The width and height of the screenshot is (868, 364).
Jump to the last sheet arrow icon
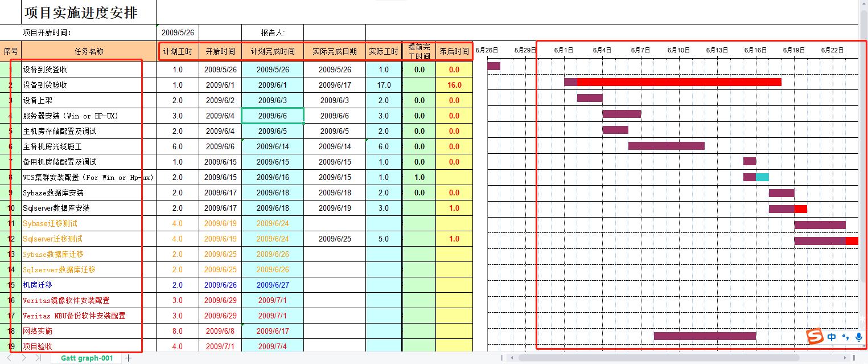click(38, 358)
